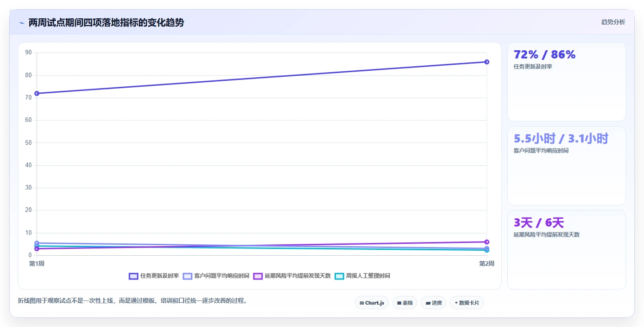This screenshot has width=644, height=327.
Task: Click the 50 y-axis tick label
Action: click(28, 142)
